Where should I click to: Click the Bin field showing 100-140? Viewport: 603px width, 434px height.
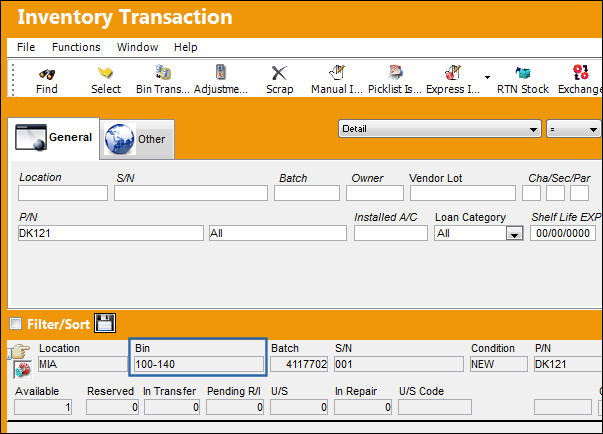coord(199,364)
